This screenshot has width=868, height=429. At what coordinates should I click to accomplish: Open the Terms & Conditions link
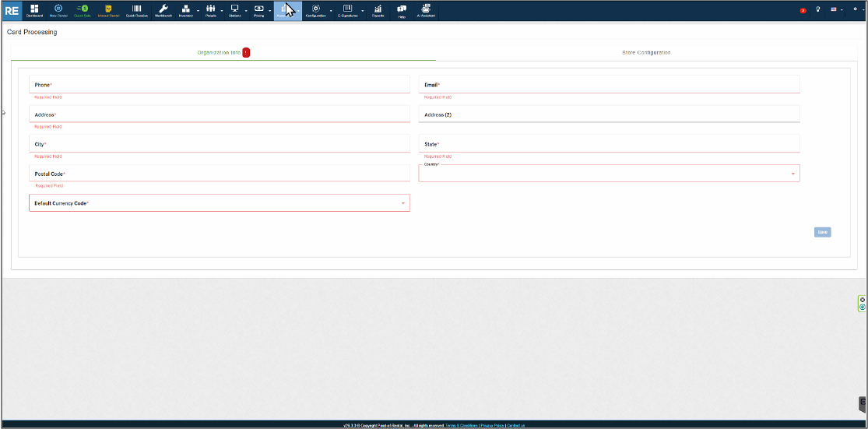(462, 426)
